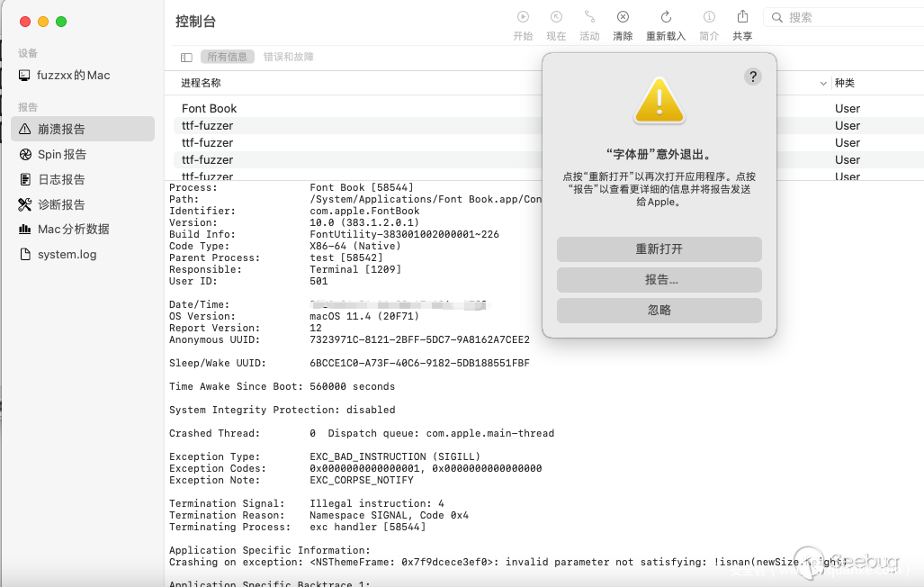Expand the column sort chevron near 种类

pyautogui.click(x=823, y=84)
